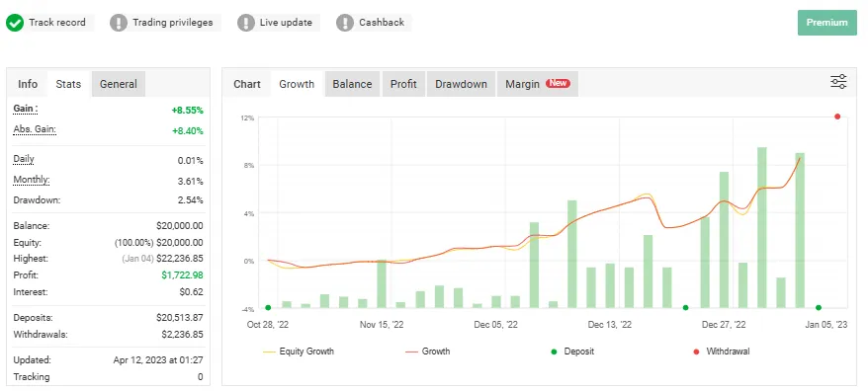Click the $22,236.85 highest value
The width and height of the screenshot is (868, 391).
(180, 259)
